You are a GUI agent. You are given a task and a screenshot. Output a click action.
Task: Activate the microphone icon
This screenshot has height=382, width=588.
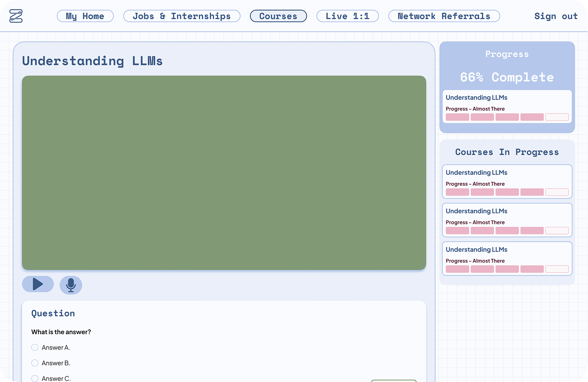point(71,285)
